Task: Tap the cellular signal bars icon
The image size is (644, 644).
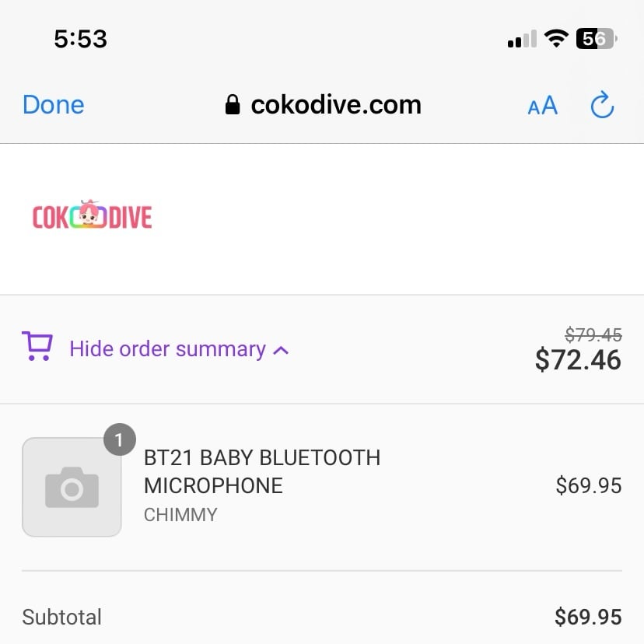Action: coord(522,39)
